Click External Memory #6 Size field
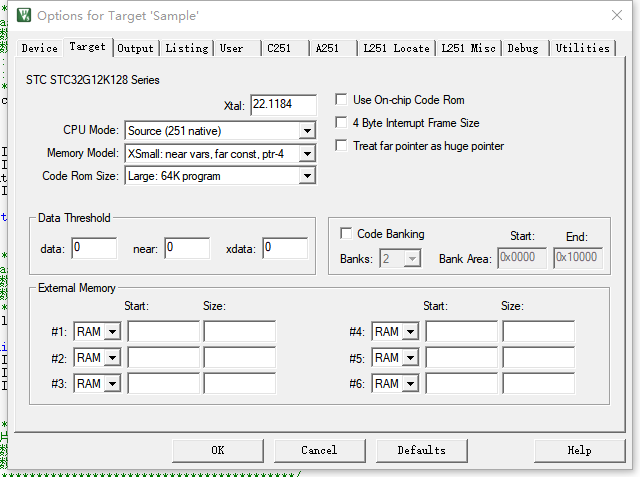The image size is (640, 477). click(539, 384)
